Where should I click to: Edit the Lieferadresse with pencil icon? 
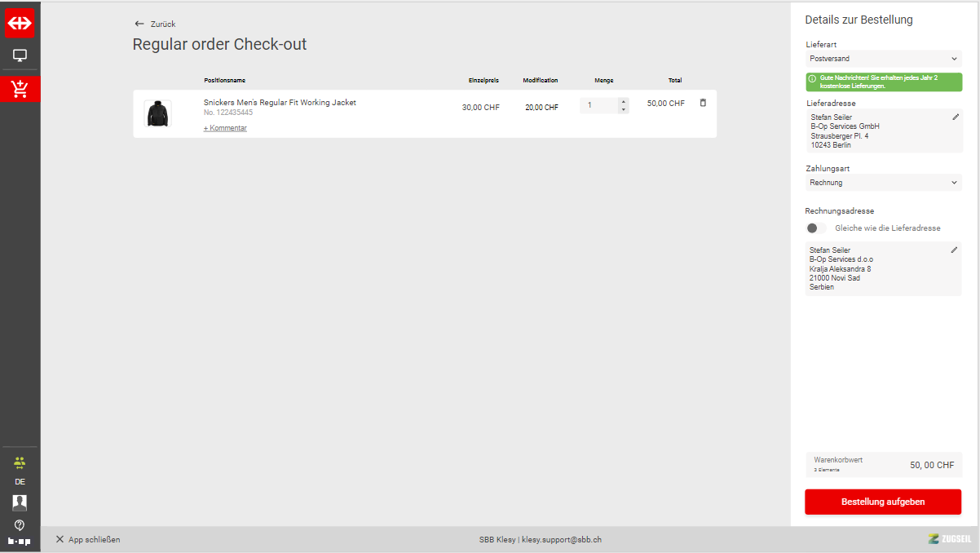956,117
